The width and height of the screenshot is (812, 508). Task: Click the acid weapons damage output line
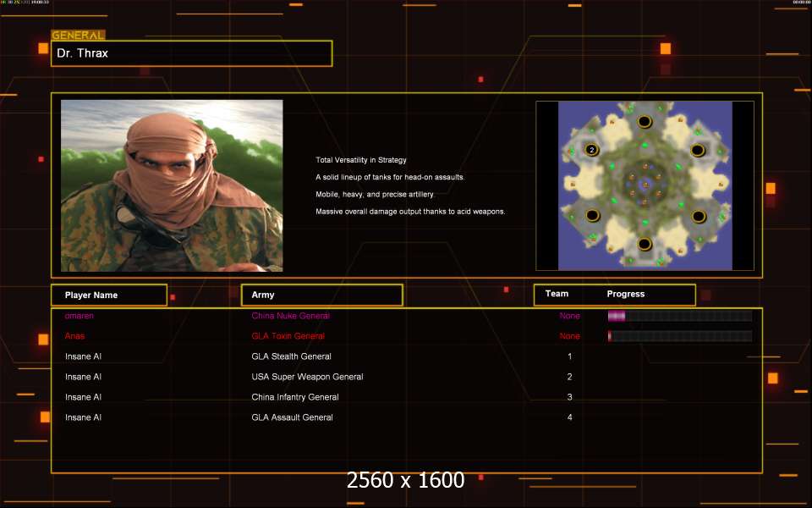click(411, 212)
